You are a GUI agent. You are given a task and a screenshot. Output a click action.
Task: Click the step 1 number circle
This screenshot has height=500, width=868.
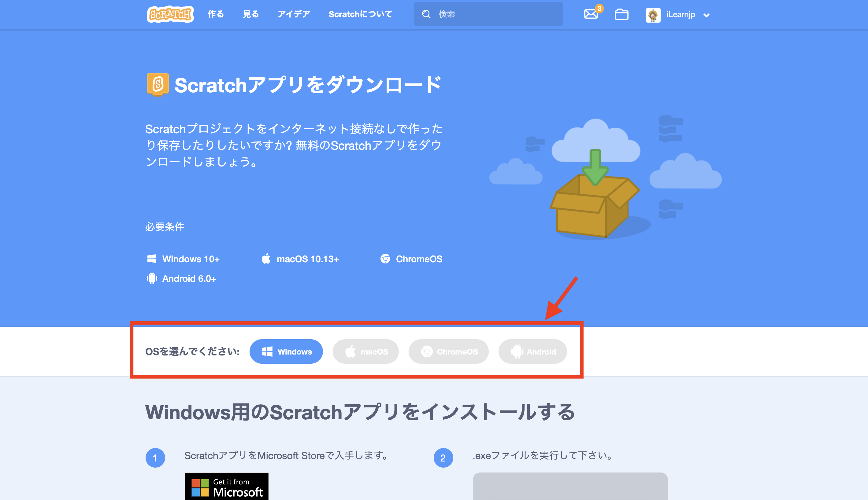(155, 458)
